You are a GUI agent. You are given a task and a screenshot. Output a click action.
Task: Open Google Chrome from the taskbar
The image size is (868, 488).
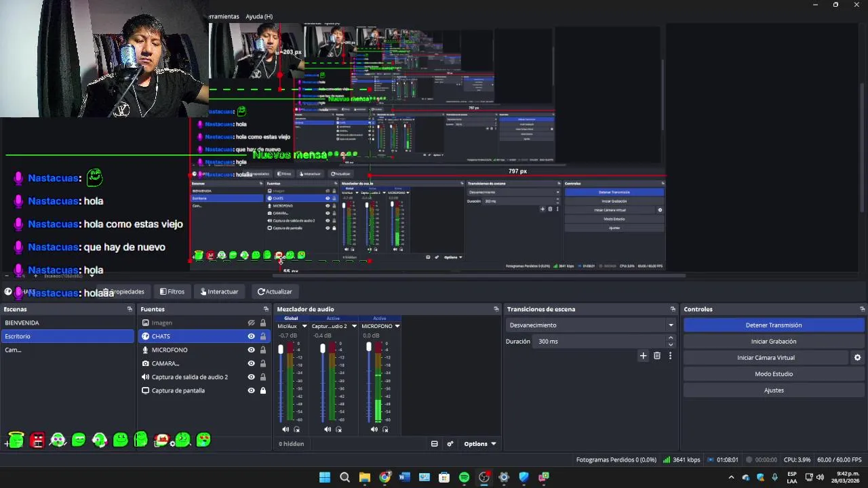point(384,477)
